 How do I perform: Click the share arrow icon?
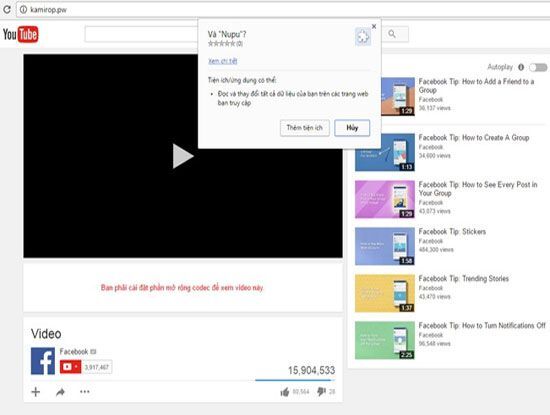coord(60,392)
